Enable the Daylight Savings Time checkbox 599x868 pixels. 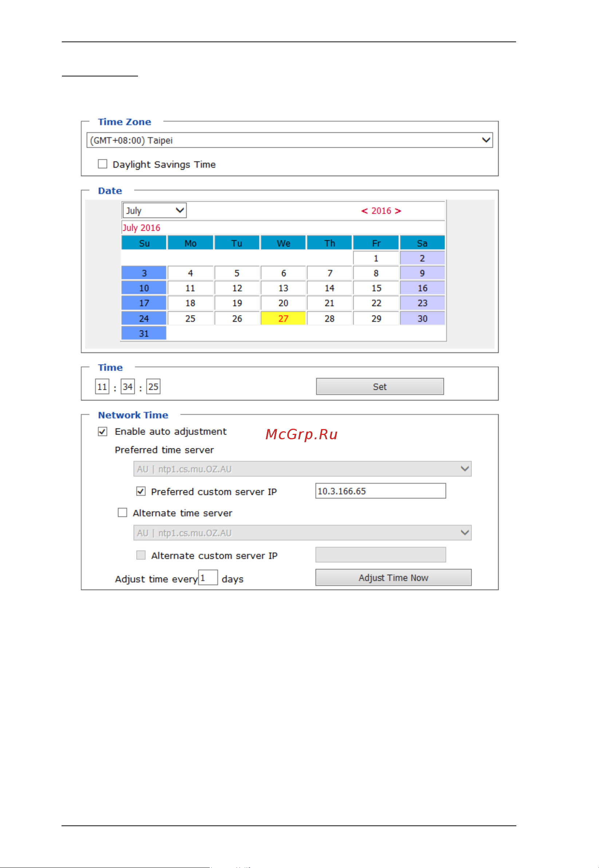pyautogui.click(x=102, y=164)
